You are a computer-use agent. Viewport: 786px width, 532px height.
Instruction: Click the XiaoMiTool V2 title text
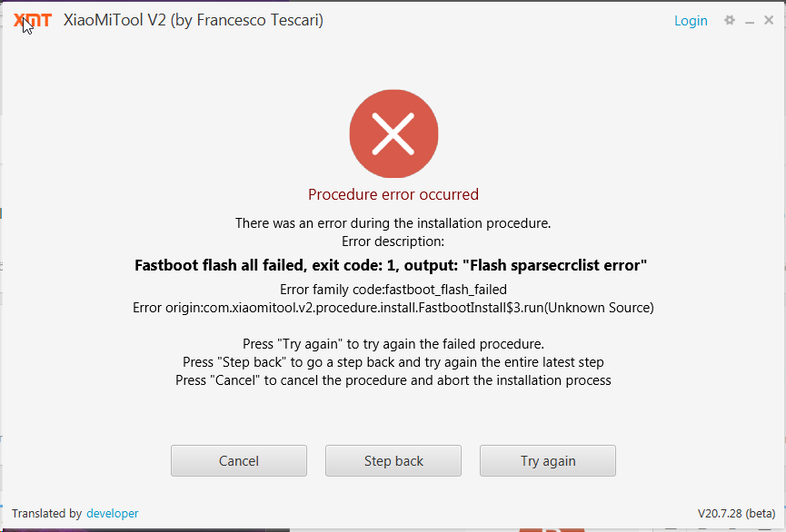(x=194, y=20)
